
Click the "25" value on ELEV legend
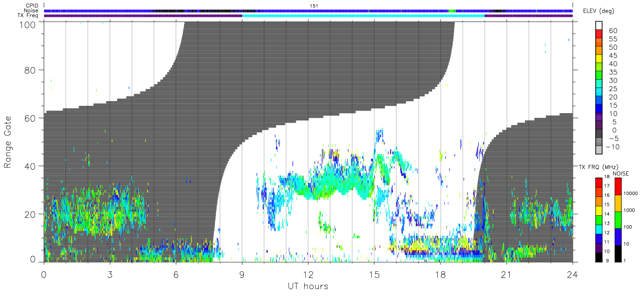click(x=613, y=89)
